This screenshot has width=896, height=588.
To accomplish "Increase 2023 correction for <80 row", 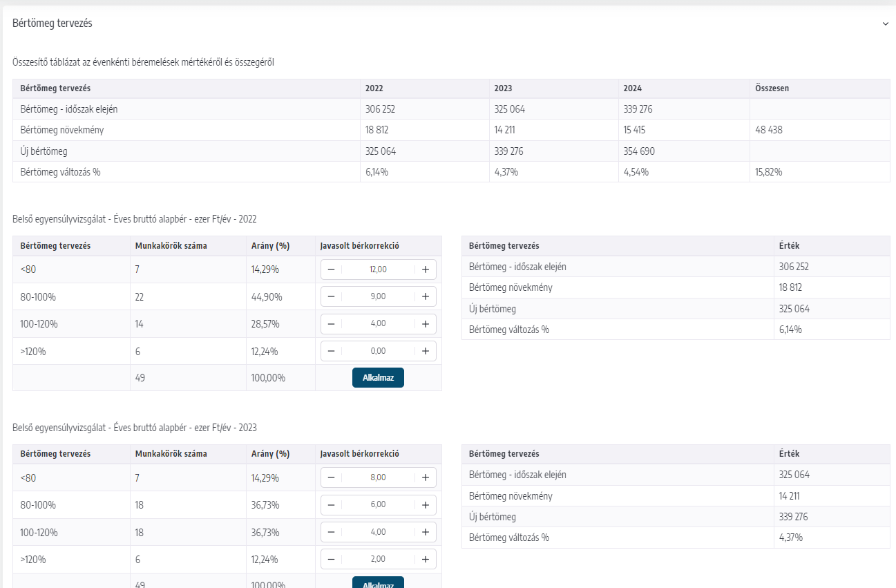I will click(426, 477).
